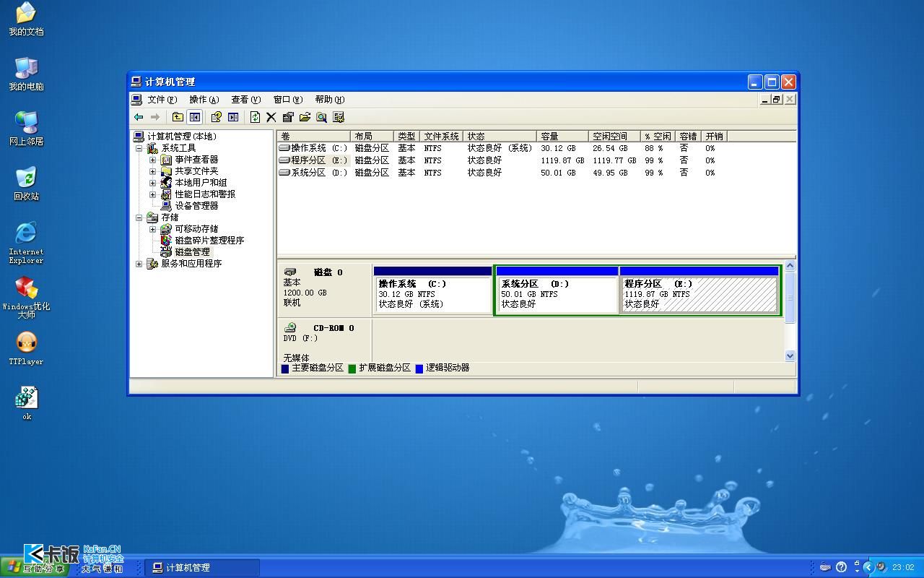This screenshot has width=924, height=578.
Task: Sort by the 文件系统 column header
Action: [441, 136]
